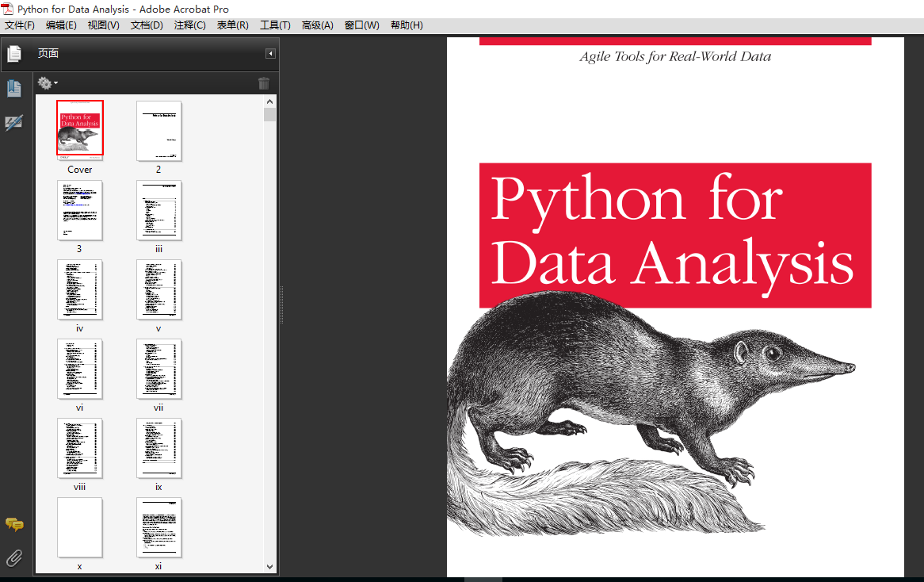Open the Comments panel icon

pos(14,524)
